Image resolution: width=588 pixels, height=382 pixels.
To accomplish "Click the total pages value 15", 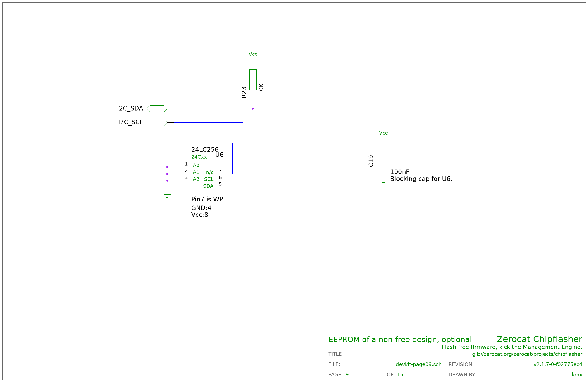I will coord(400,375).
